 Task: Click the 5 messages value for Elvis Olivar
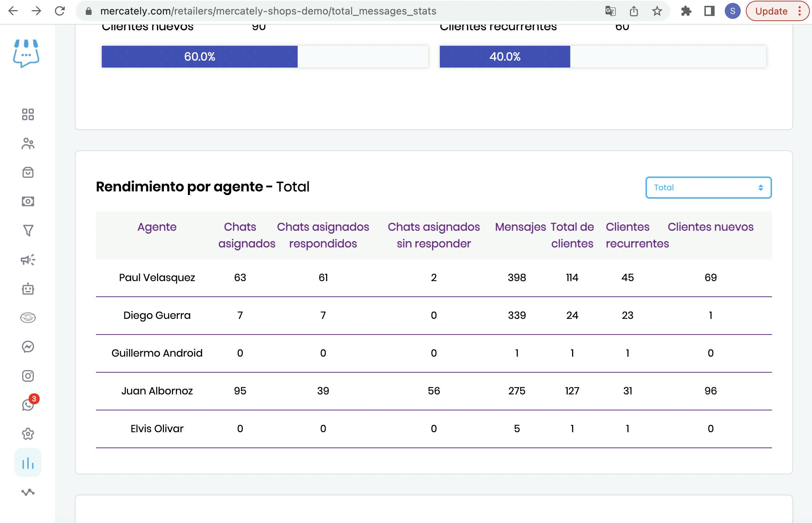(517, 429)
